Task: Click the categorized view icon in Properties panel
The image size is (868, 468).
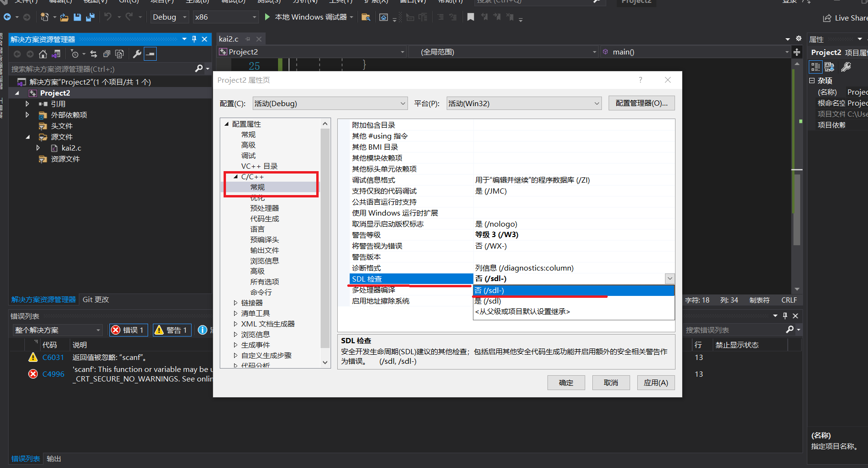Action: tap(815, 67)
